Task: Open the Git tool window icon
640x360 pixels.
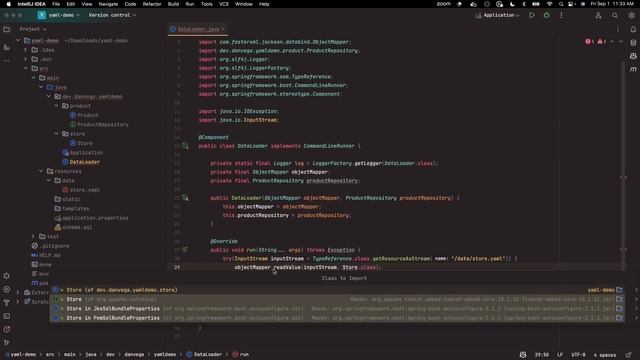Action: click(7, 342)
